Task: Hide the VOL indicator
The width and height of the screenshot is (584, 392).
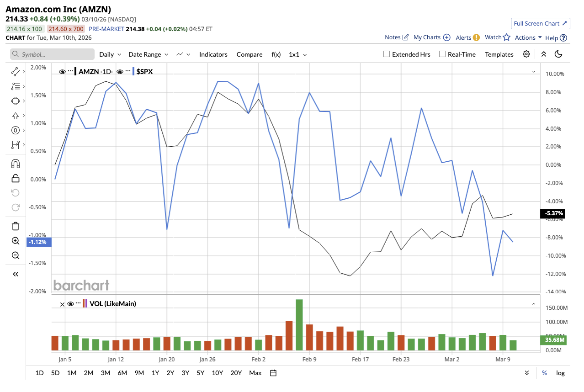Action: (x=70, y=303)
